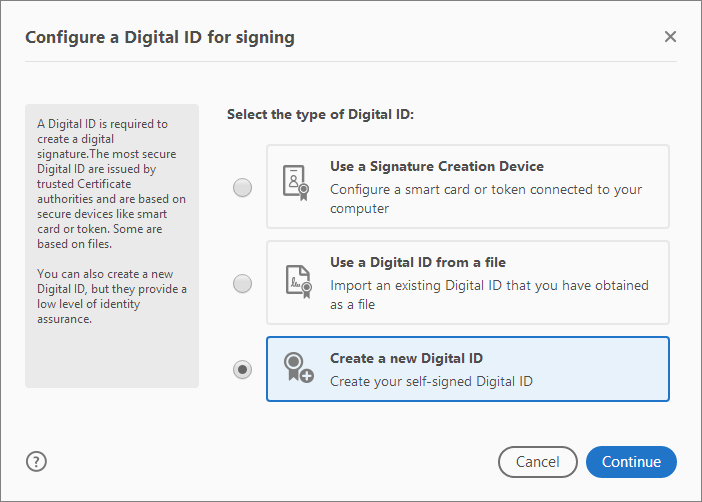Open help via the question mark icon
Image resolution: width=702 pixels, height=502 pixels.
[x=37, y=461]
